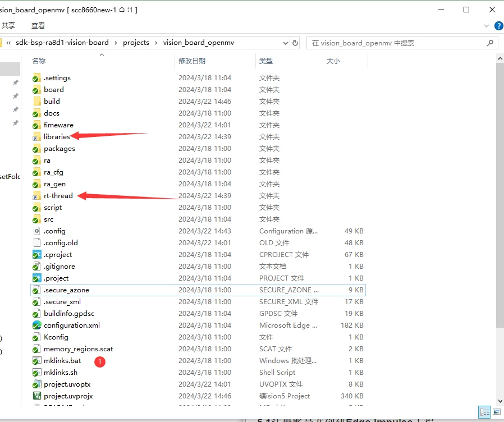This screenshot has width=504, height=422.
Task: Click the configuration.xml Edge icon
Action: coord(36,325)
